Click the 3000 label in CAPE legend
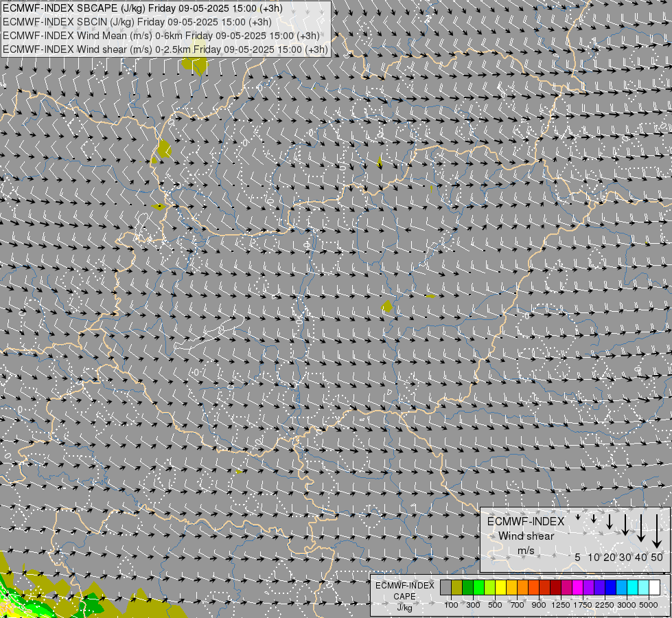672x618 pixels. coord(627,605)
